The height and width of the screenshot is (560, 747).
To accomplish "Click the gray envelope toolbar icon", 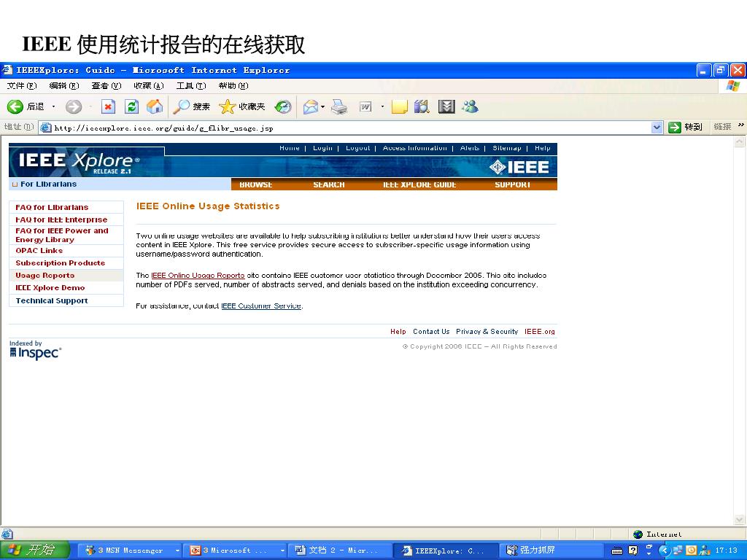I will pos(446,106).
